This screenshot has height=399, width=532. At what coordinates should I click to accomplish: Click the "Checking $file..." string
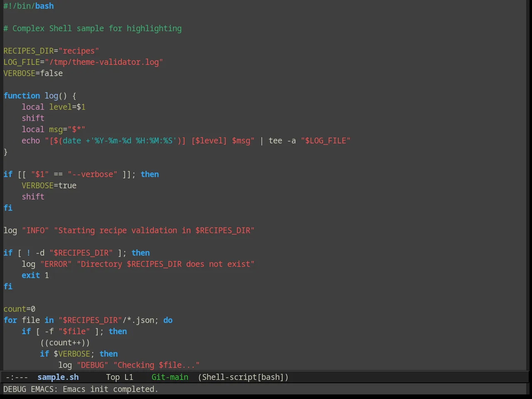tap(156, 365)
